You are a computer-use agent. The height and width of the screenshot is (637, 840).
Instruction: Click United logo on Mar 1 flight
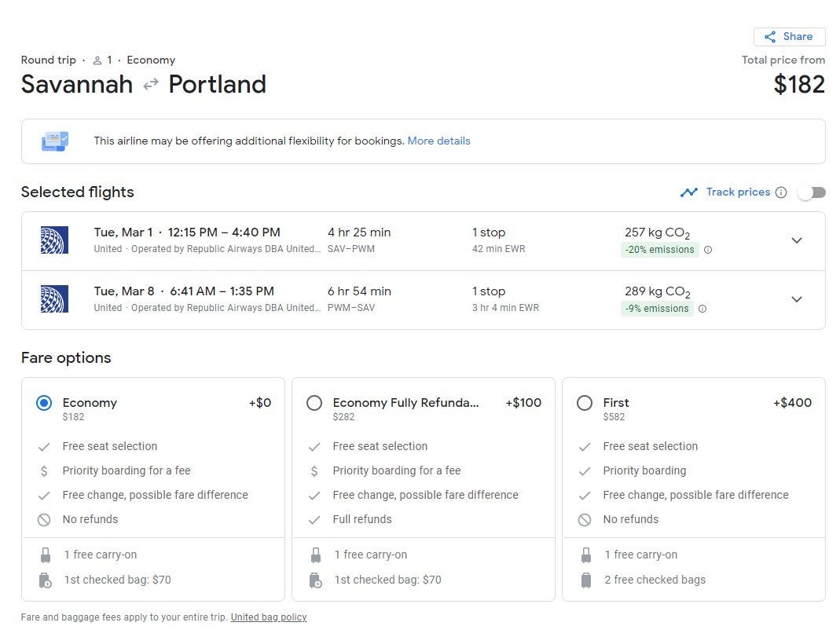click(x=54, y=240)
